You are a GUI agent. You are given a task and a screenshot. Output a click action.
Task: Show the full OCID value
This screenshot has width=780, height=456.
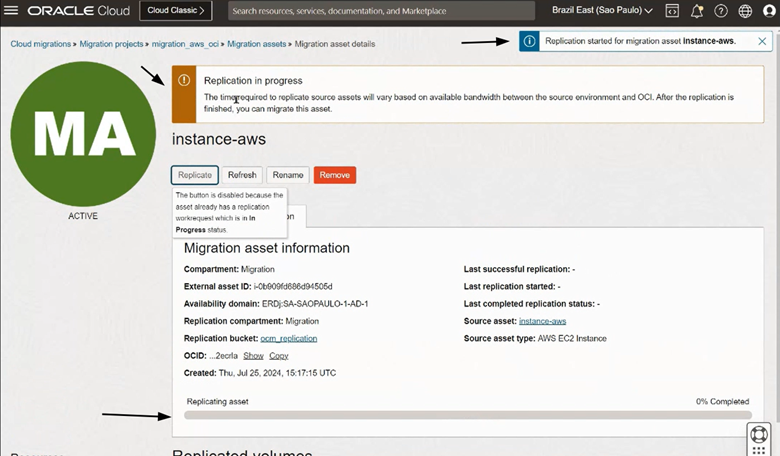pyautogui.click(x=253, y=355)
